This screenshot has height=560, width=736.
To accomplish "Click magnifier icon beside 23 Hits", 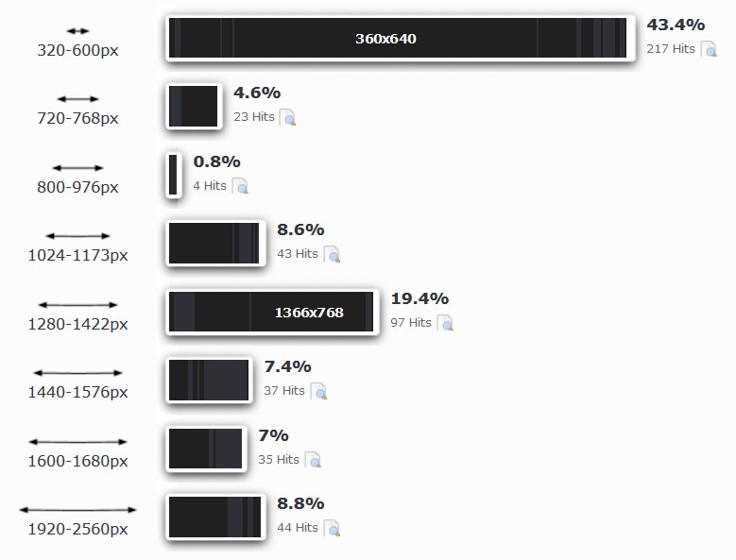I will (x=288, y=117).
